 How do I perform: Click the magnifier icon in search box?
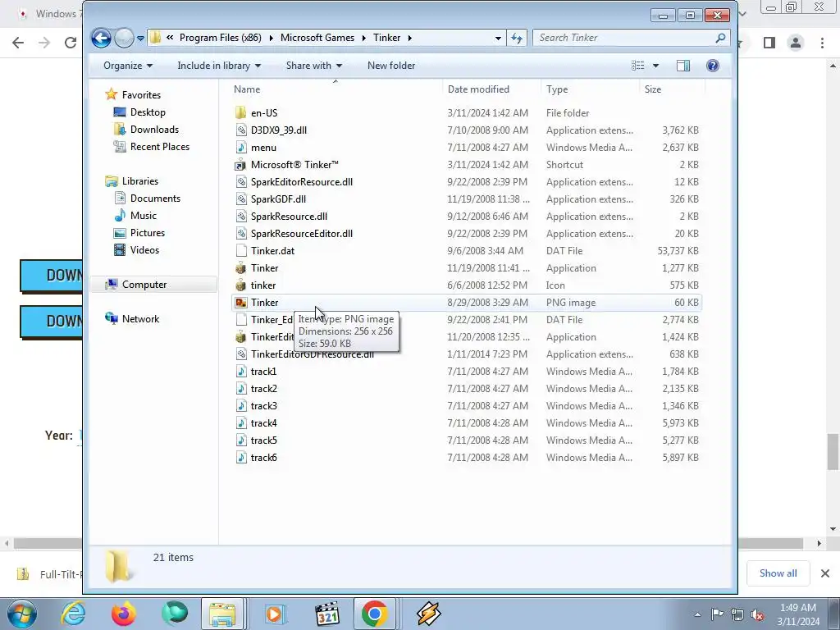[x=720, y=38]
